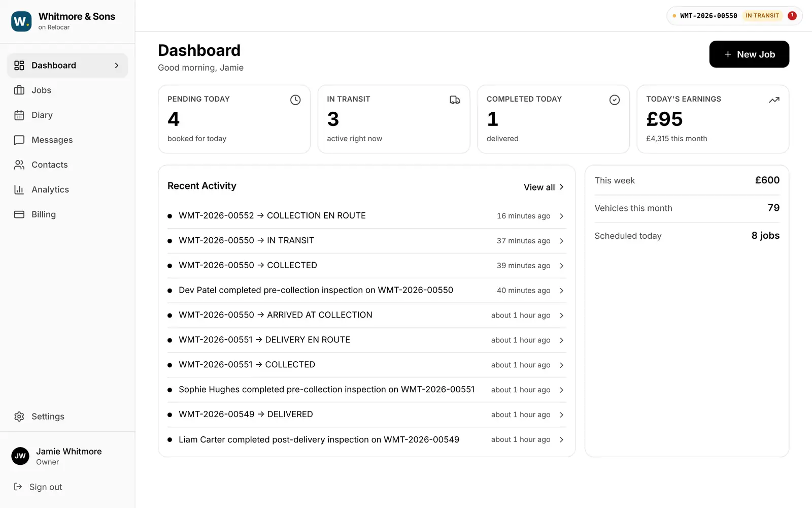Click the JW avatar for Jamie Whitmore
The width and height of the screenshot is (812, 508).
[20, 456]
